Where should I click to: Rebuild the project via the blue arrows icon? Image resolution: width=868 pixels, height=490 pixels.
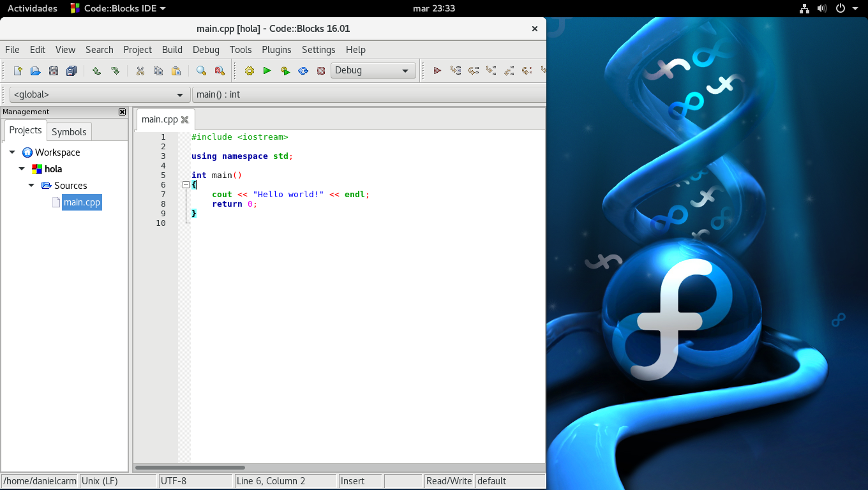point(303,70)
